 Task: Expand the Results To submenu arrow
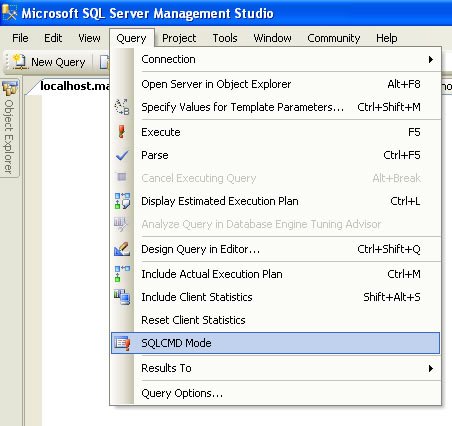coord(431,368)
